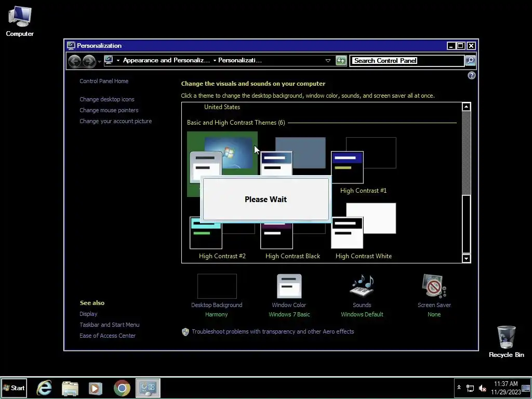Image resolution: width=532 pixels, height=399 pixels.
Task: Open Troubleshoot problems with transparency link
Action: point(273,331)
